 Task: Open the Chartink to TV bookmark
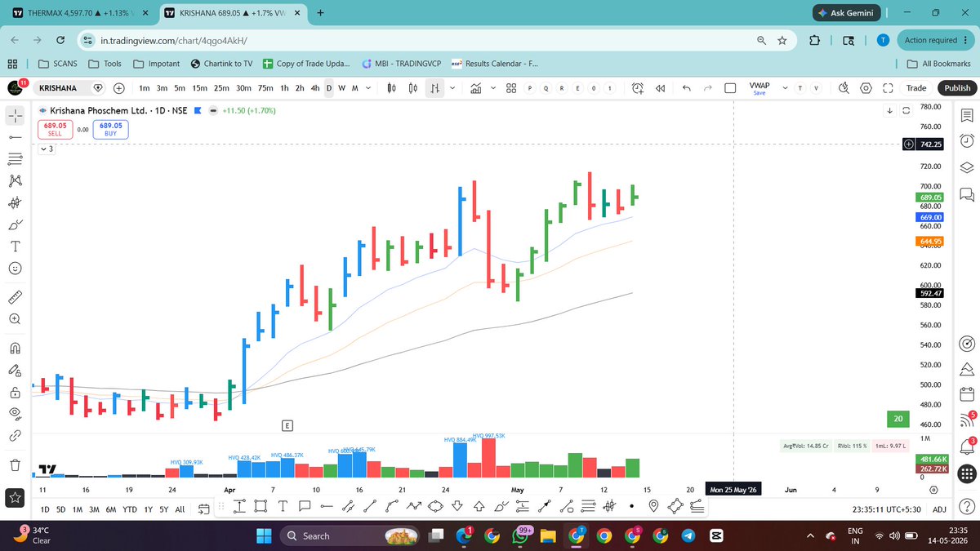(221, 64)
